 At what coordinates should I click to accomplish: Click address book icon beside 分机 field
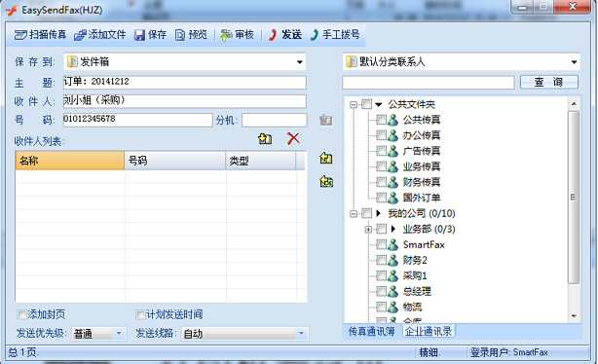[325, 120]
